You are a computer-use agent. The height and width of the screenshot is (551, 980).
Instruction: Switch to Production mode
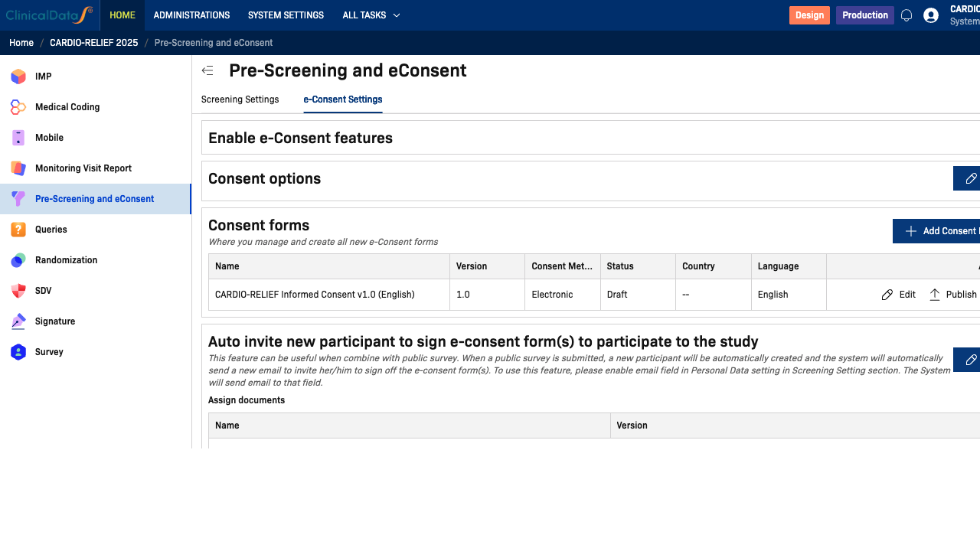pyautogui.click(x=864, y=15)
